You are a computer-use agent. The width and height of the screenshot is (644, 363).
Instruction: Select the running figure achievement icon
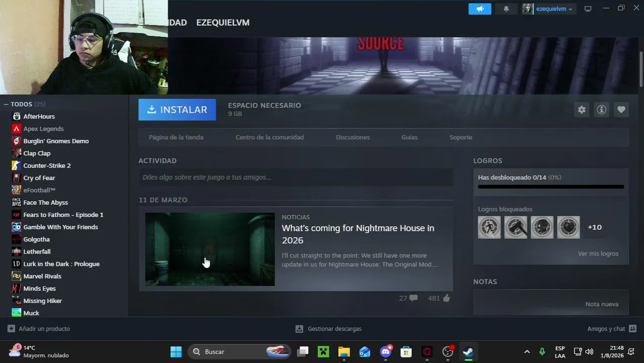pos(489,227)
